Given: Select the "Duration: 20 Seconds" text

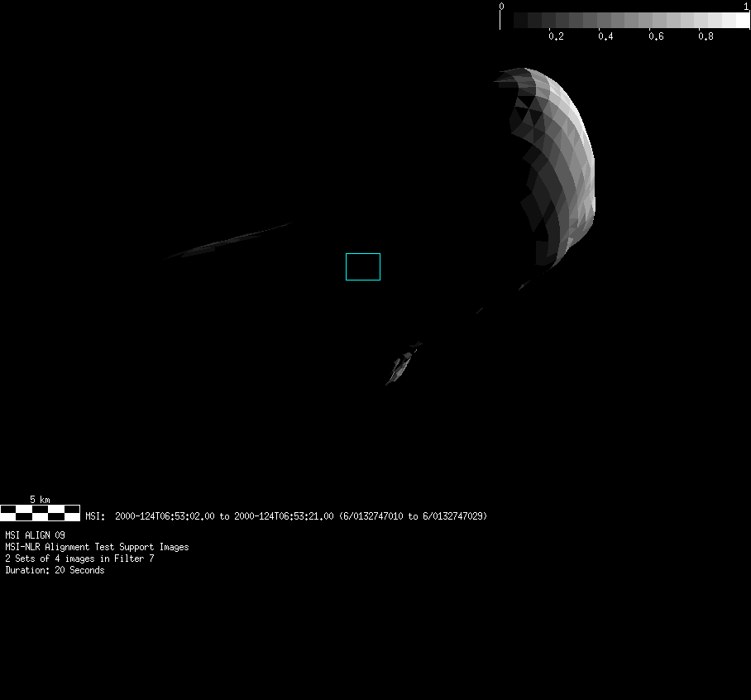Looking at the screenshot, I should tap(55, 570).
